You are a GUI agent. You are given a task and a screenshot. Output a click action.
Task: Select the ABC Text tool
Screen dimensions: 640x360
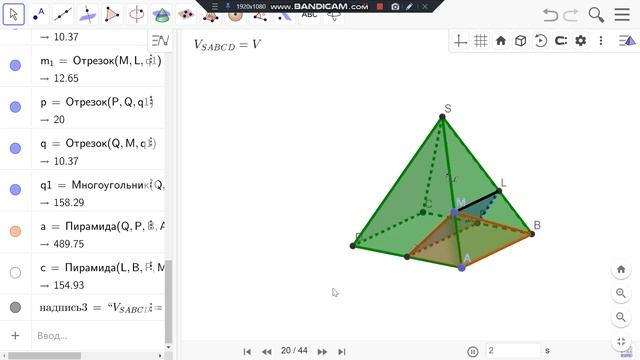(x=309, y=16)
